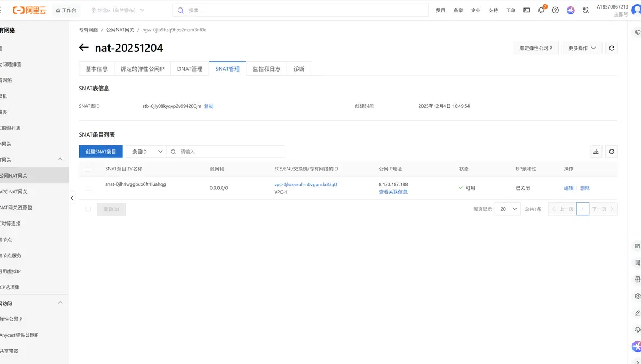Collapse the 公网访问 sidebar section

60,303
